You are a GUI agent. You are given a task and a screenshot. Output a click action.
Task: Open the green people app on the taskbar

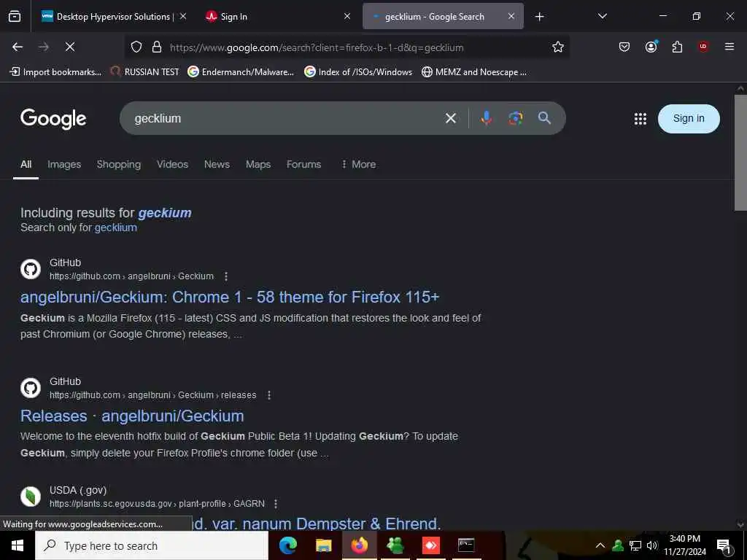(x=395, y=545)
